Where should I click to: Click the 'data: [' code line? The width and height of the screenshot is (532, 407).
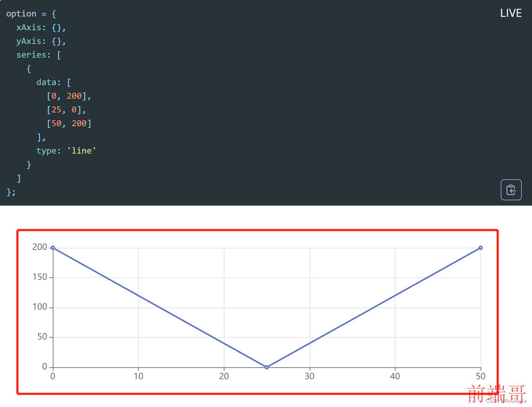(54, 82)
